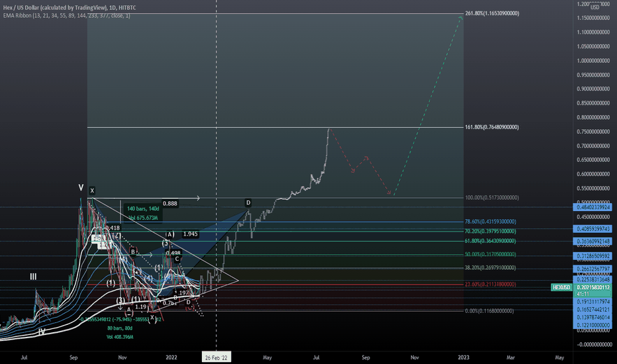The height and width of the screenshot is (364, 617).
Task: Select the Vol 408.396M measurement text
Action: [x=120, y=337]
